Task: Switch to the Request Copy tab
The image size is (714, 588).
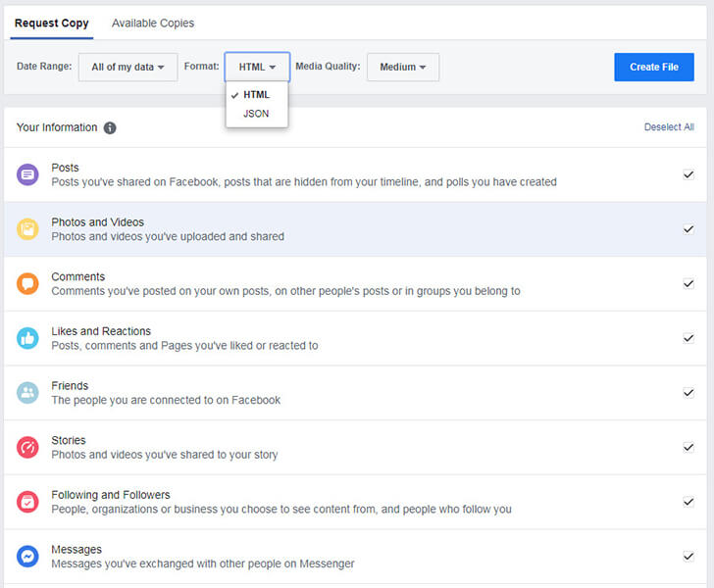Action: tap(51, 24)
